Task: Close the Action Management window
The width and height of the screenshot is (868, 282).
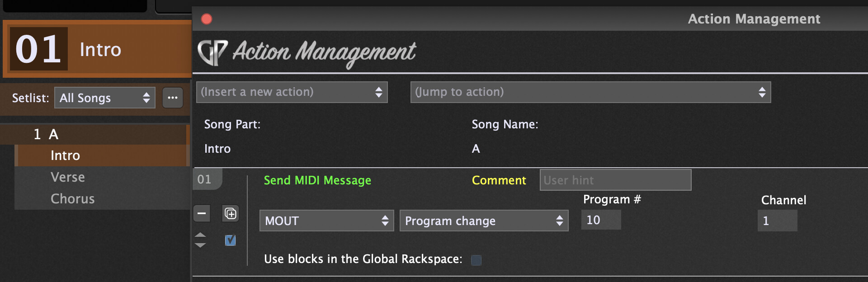Action: click(x=207, y=19)
